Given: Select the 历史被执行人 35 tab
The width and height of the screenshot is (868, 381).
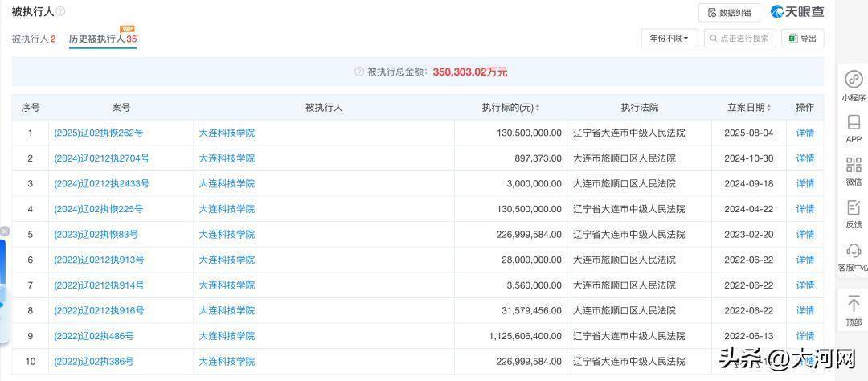Looking at the screenshot, I should (102, 39).
